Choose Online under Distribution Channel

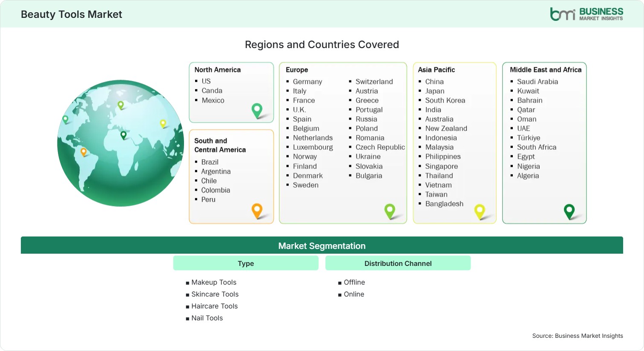[354, 294]
